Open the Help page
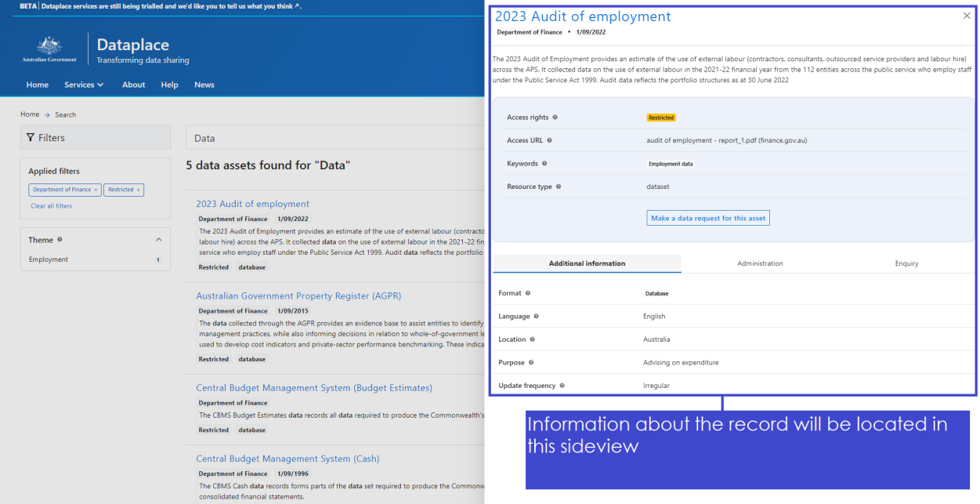The width and height of the screenshot is (980, 504). [169, 85]
